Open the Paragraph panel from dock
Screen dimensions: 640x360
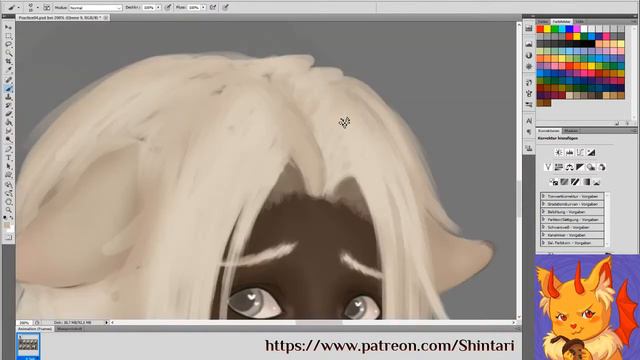click(x=529, y=132)
